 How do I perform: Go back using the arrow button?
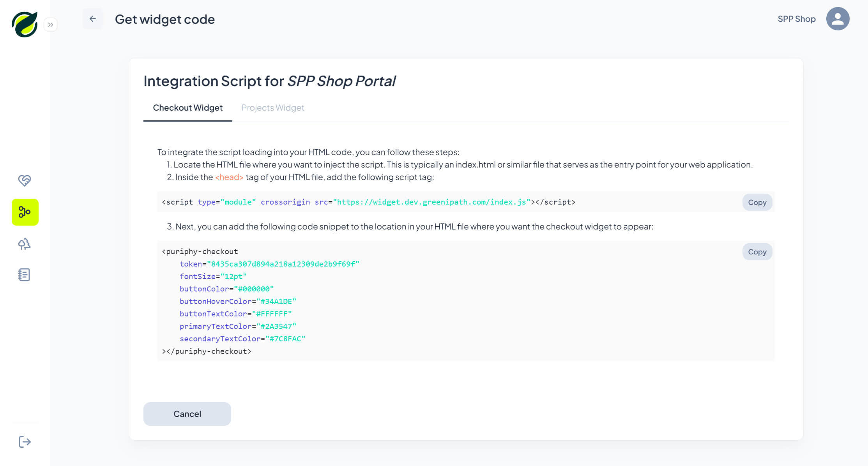tap(92, 19)
